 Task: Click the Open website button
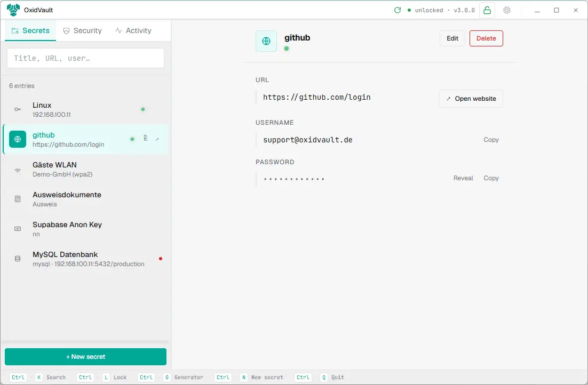[471, 99]
